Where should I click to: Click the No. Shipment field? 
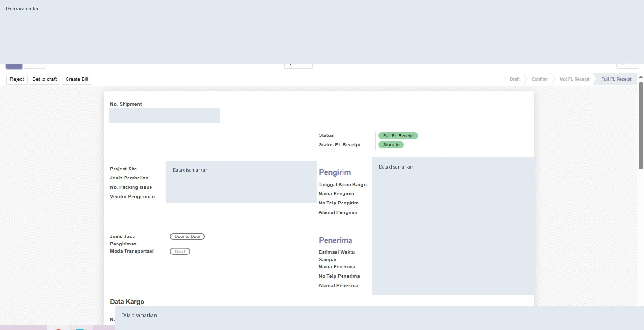(x=164, y=115)
